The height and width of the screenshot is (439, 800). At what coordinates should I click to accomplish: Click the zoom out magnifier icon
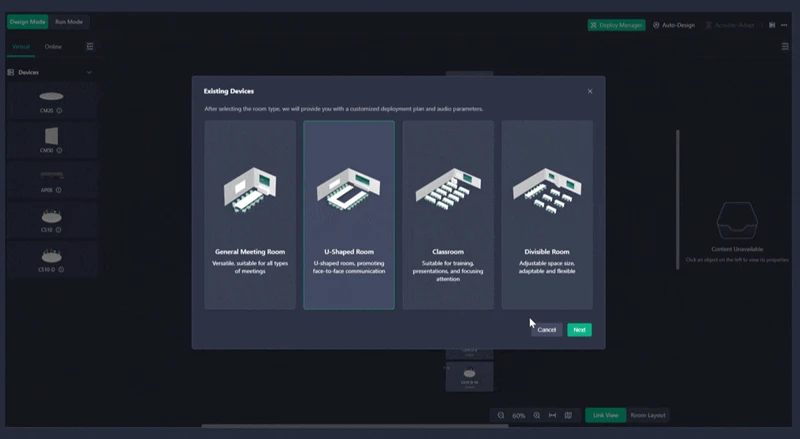502,415
